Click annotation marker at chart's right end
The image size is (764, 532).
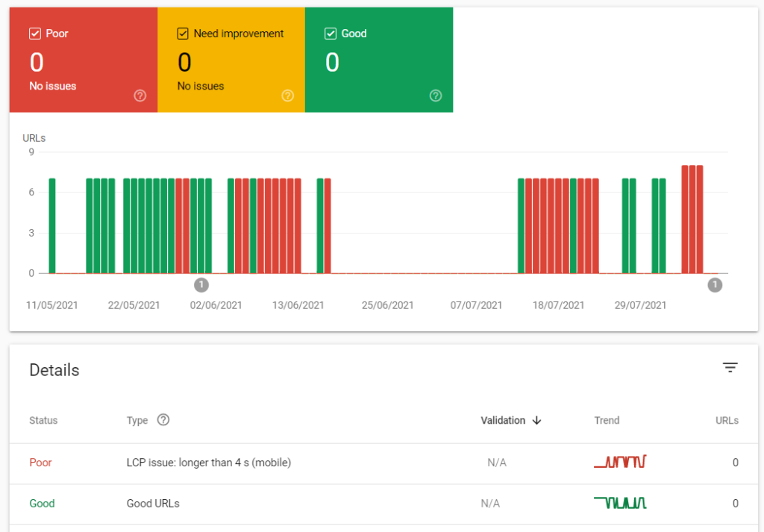click(x=715, y=285)
